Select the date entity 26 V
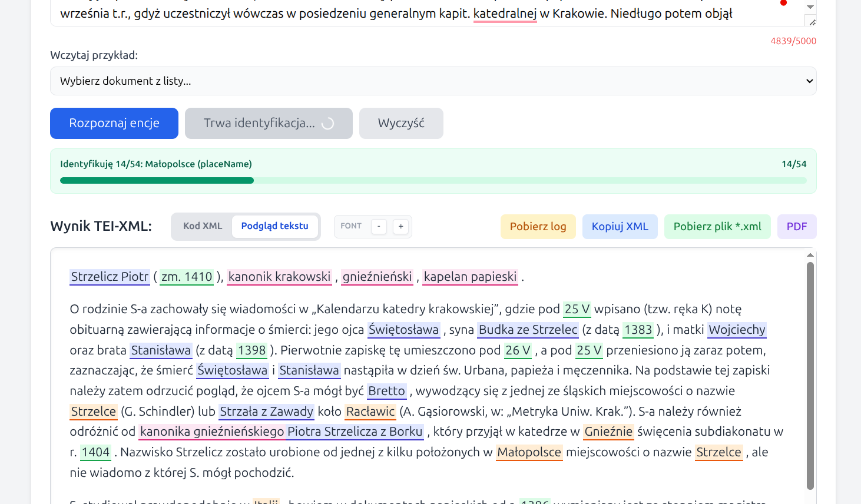 click(x=518, y=350)
